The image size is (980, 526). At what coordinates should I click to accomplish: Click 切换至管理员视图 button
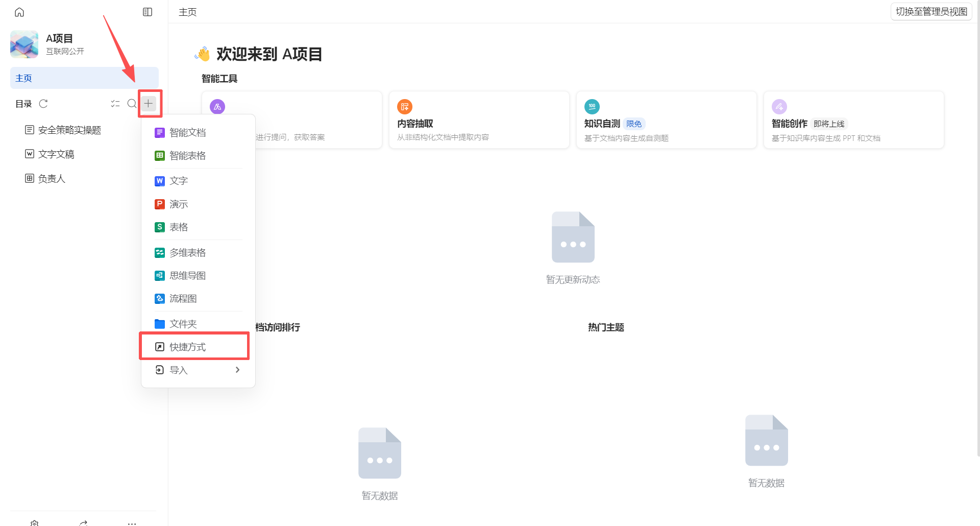click(931, 12)
